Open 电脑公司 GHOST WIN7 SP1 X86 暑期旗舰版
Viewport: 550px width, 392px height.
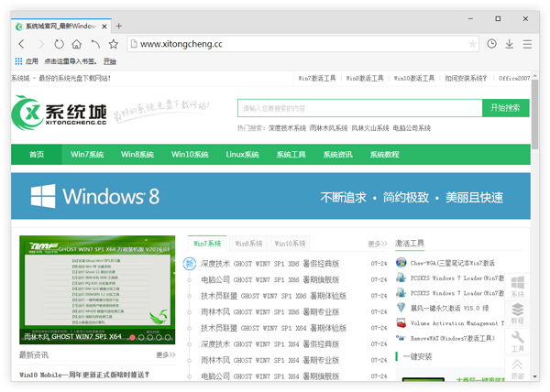tap(269, 279)
